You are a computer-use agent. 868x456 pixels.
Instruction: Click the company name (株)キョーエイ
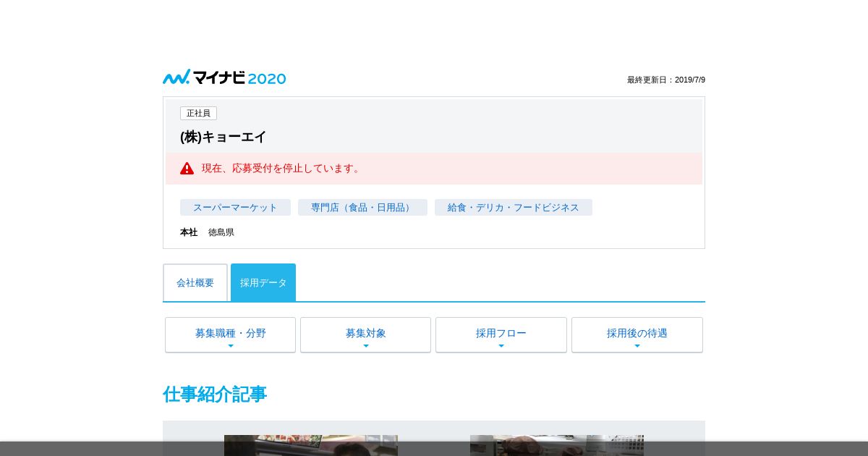224,137
